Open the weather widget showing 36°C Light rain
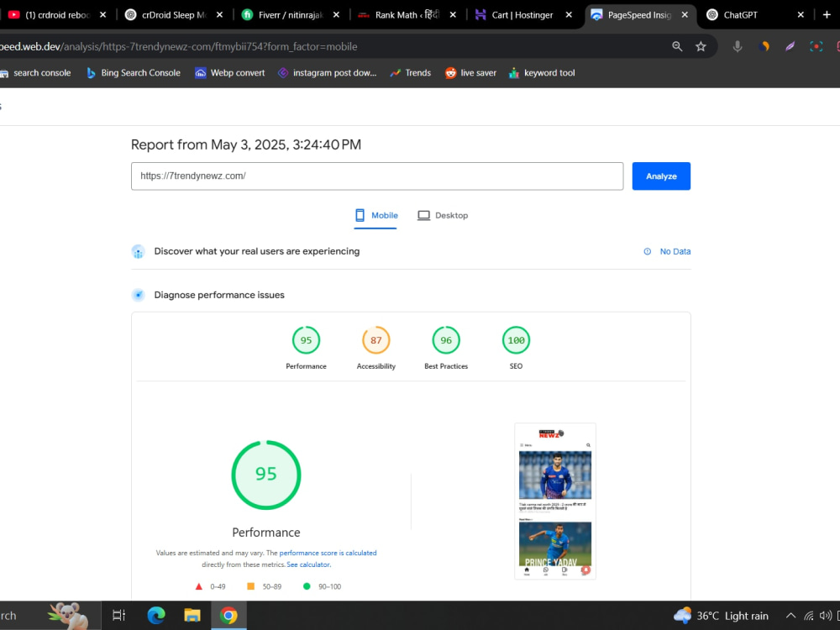Image resolution: width=840 pixels, height=630 pixels. pos(721,616)
